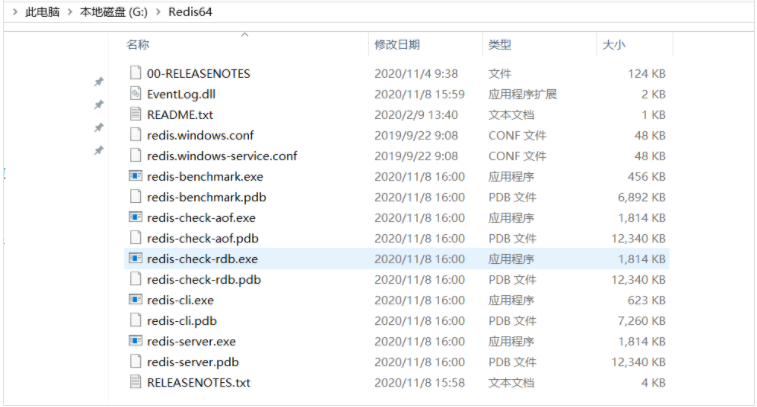The height and width of the screenshot is (407, 757).
Task: Click the redis-benchmark.exe application icon
Action: 136,176
